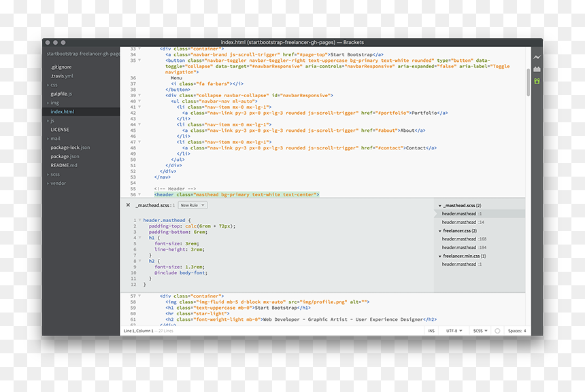Open the .travis.yml file
The height and width of the screenshot is (392, 585).
[x=62, y=76]
